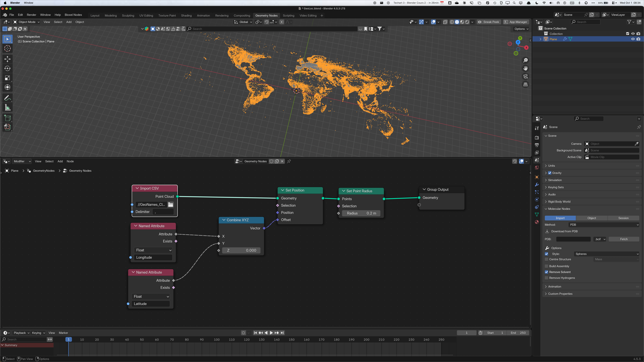Open the Method PDB dropdown
The height and width of the screenshot is (362, 644).
coord(604,225)
